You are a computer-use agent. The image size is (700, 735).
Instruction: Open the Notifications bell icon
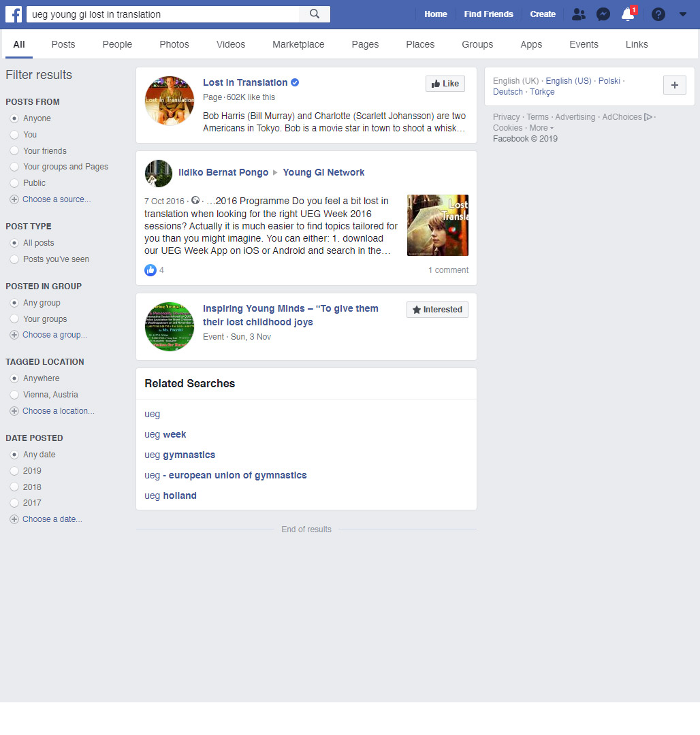628,14
